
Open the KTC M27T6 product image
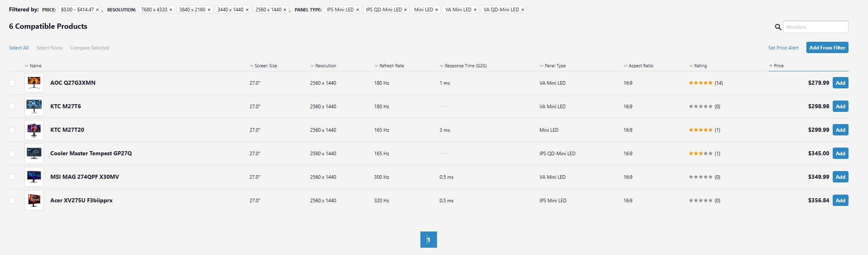(34, 106)
